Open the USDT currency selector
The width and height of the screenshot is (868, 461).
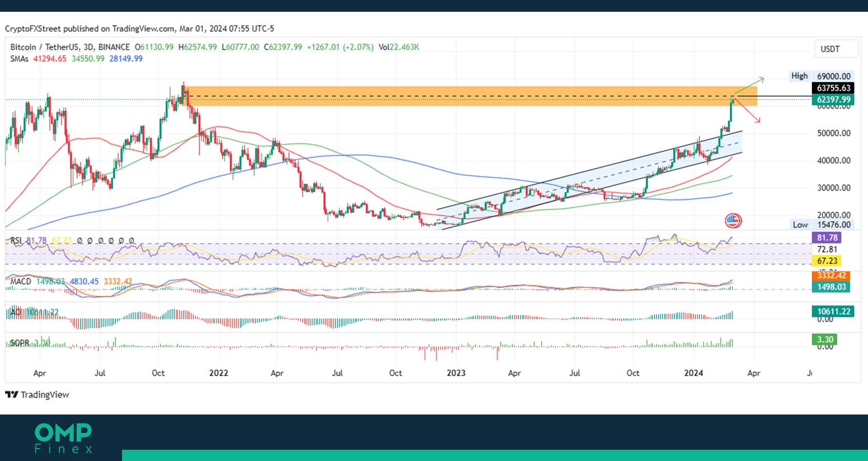tap(836, 49)
